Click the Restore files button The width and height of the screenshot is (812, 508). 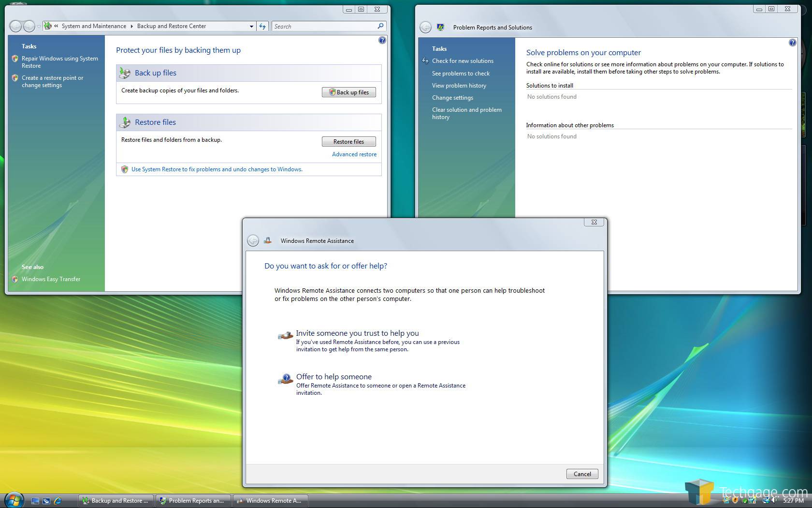pyautogui.click(x=349, y=142)
